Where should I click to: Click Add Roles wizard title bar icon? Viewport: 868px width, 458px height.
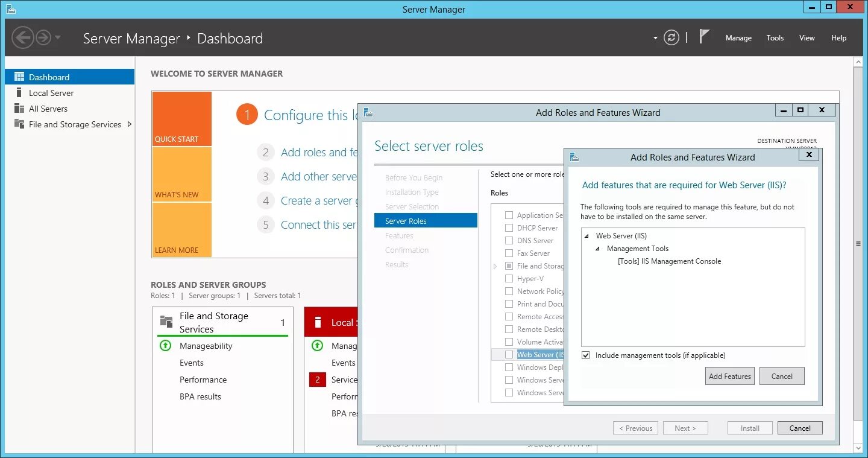[368, 112]
